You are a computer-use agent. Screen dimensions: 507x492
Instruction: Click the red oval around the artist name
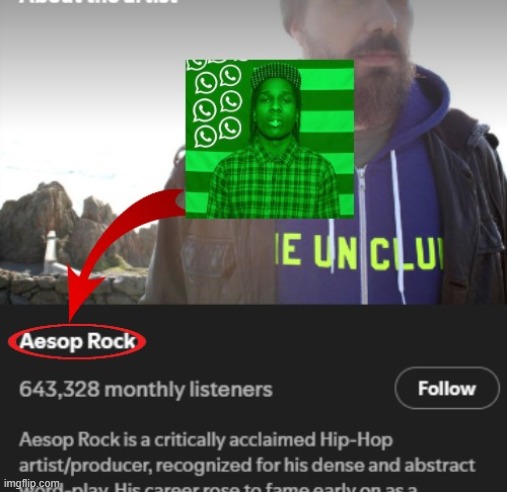(77, 341)
